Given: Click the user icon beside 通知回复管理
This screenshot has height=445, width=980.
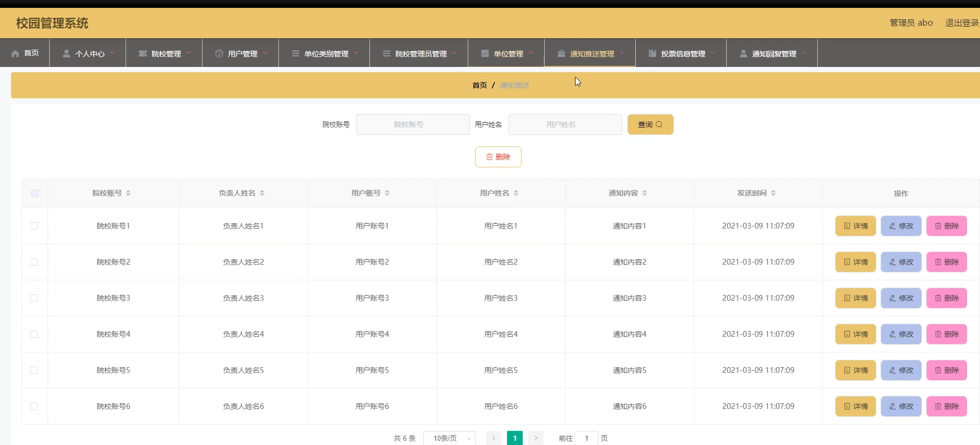Looking at the screenshot, I should click(744, 53).
